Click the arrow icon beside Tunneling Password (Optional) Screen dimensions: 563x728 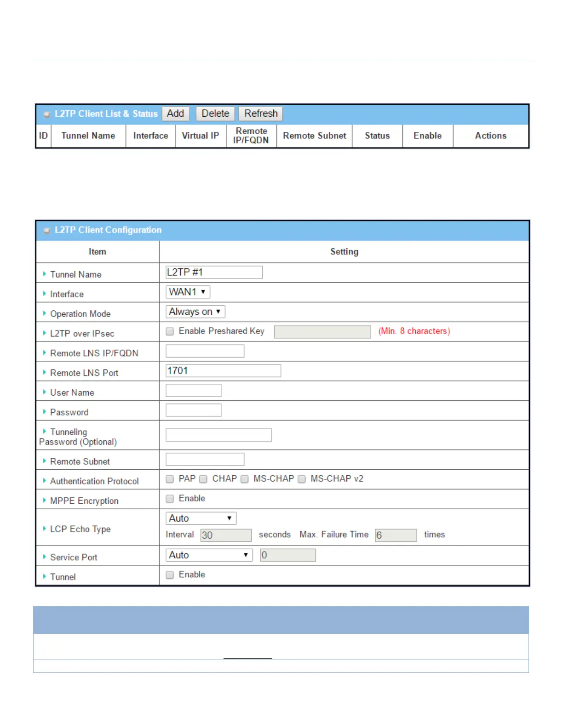click(45, 432)
